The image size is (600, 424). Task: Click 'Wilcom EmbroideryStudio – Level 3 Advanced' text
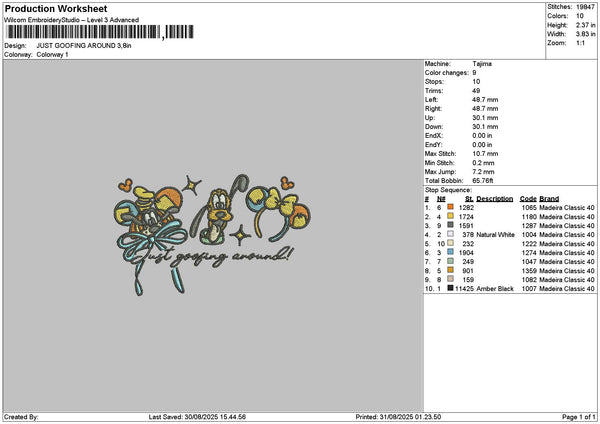[x=72, y=20]
